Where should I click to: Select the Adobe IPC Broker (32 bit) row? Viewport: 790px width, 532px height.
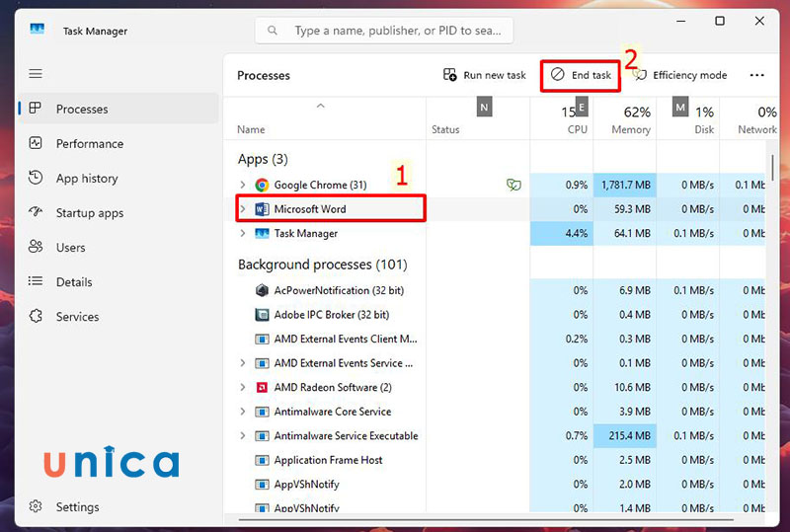pos(495,314)
